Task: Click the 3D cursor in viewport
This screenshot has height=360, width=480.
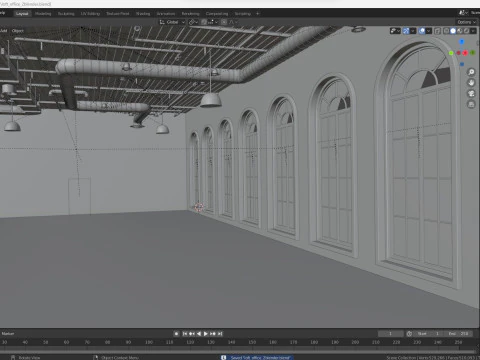Action: 199,207
